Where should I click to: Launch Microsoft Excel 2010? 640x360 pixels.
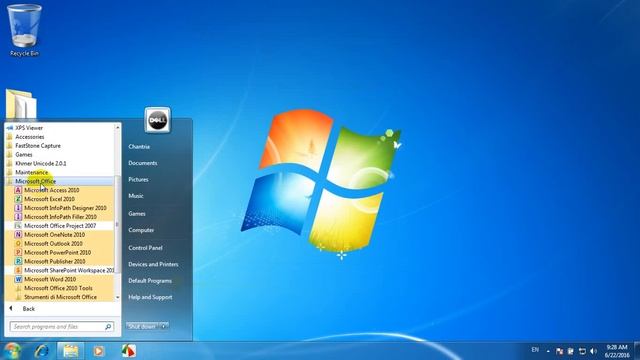(x=60, y=199)
